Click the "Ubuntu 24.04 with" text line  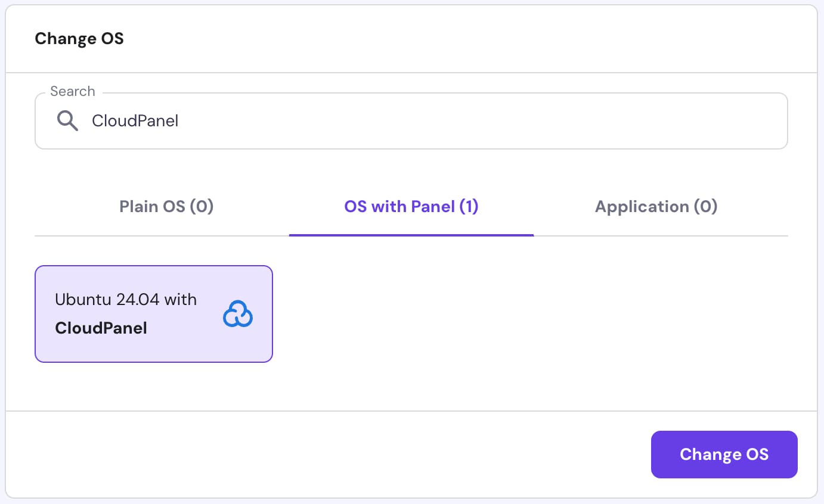point(126,299)
